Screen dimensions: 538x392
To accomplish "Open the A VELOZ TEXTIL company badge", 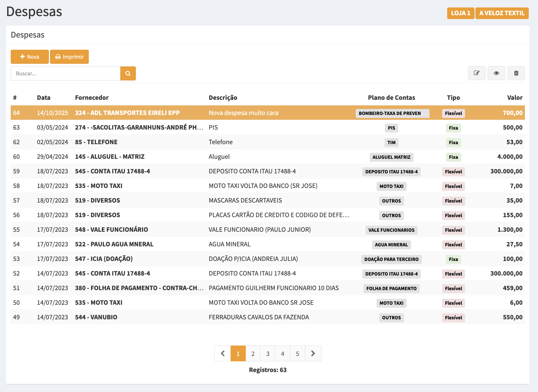I will click(x=502, y=13).
